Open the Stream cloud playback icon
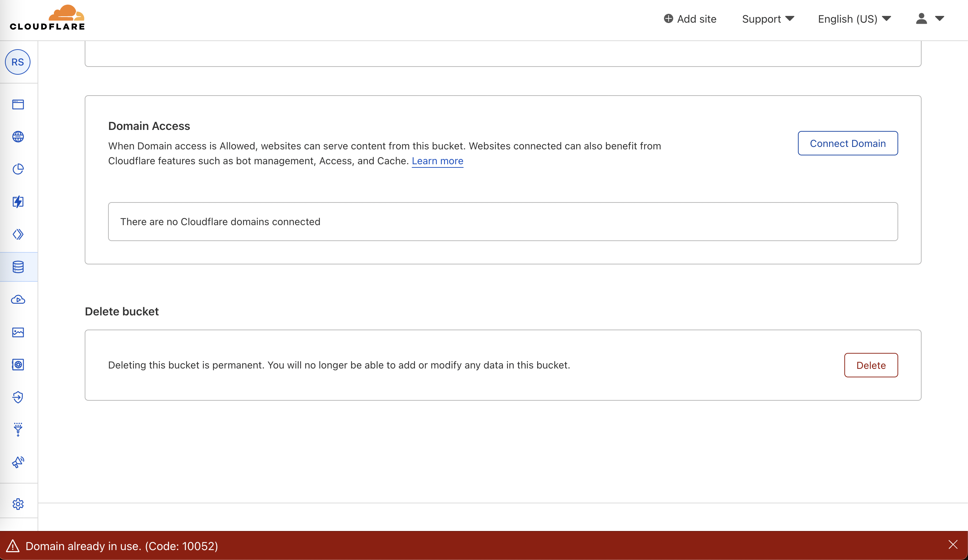The height and width of the screenshot is (560, 968). 18,300
